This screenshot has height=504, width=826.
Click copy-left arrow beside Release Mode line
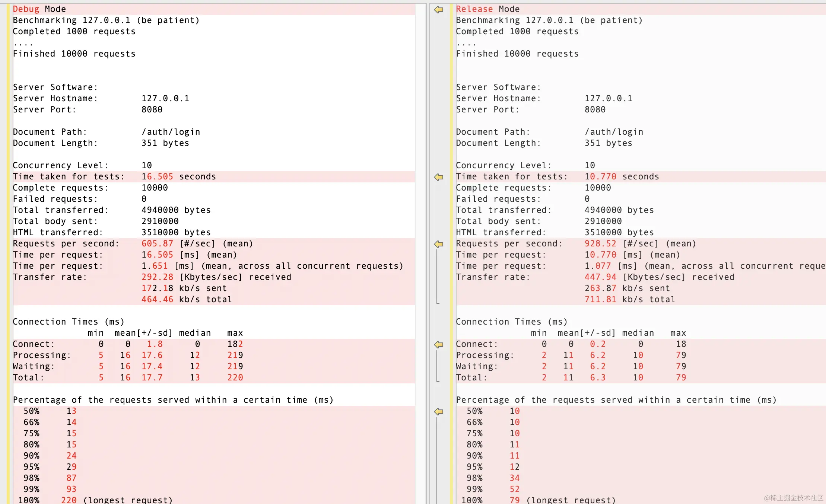[x=439, y=9]
